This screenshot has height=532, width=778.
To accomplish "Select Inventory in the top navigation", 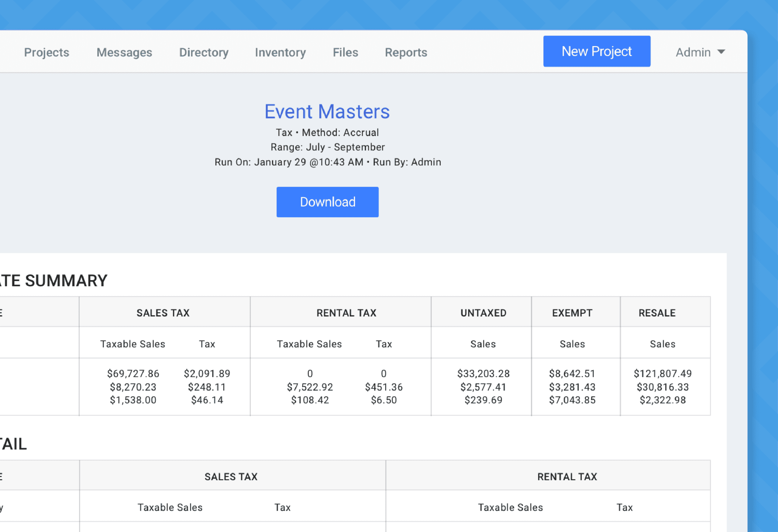I will (x=281, y=53).
